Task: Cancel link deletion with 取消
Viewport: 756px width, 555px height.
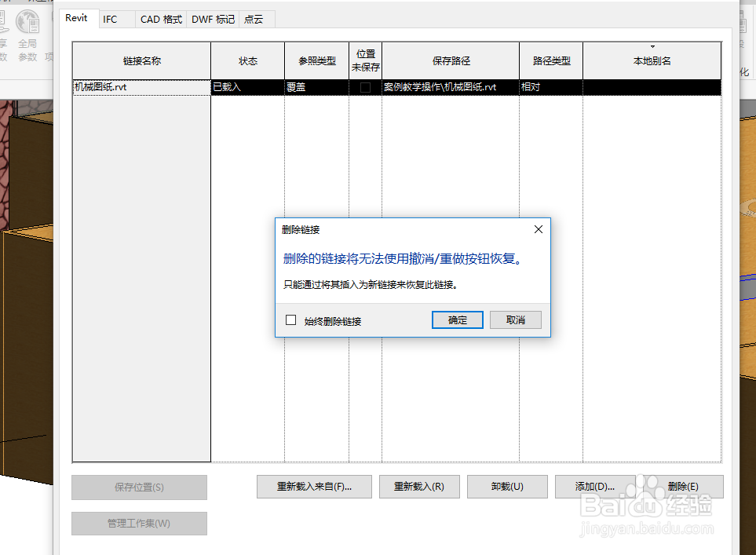Action: click(516, 319)
